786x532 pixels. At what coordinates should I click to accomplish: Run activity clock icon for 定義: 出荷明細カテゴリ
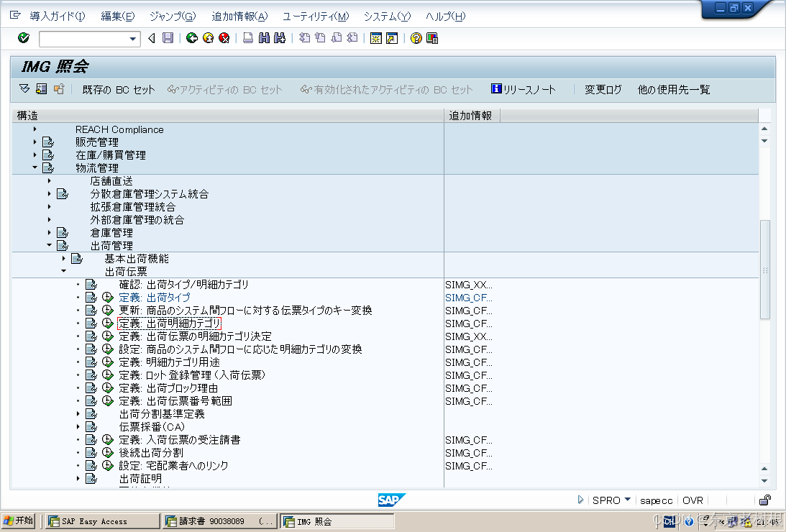107,323
